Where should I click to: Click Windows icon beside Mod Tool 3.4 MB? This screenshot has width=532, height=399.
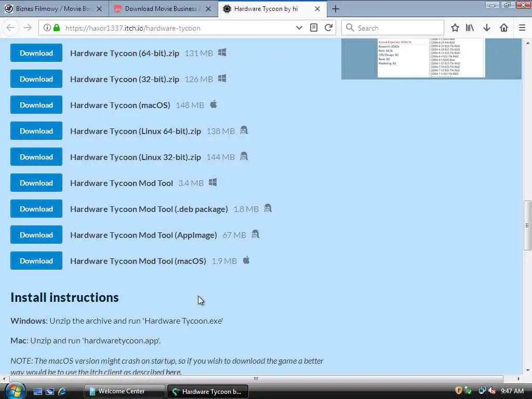point(212,182)
